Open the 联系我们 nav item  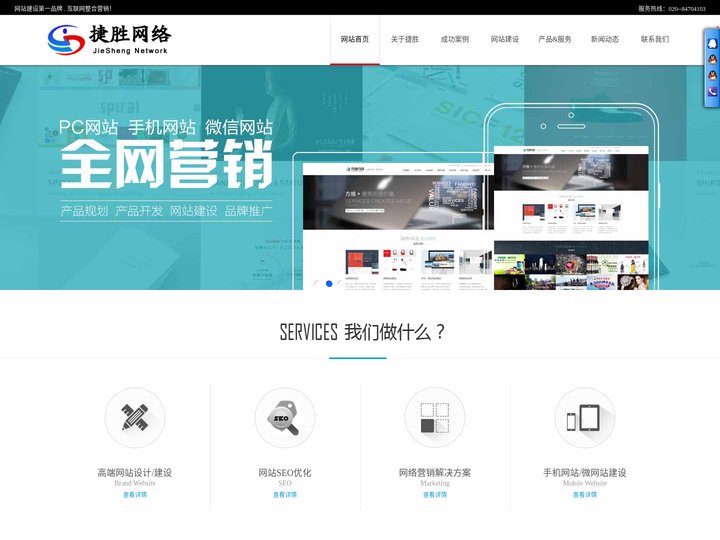pos(655,39)
